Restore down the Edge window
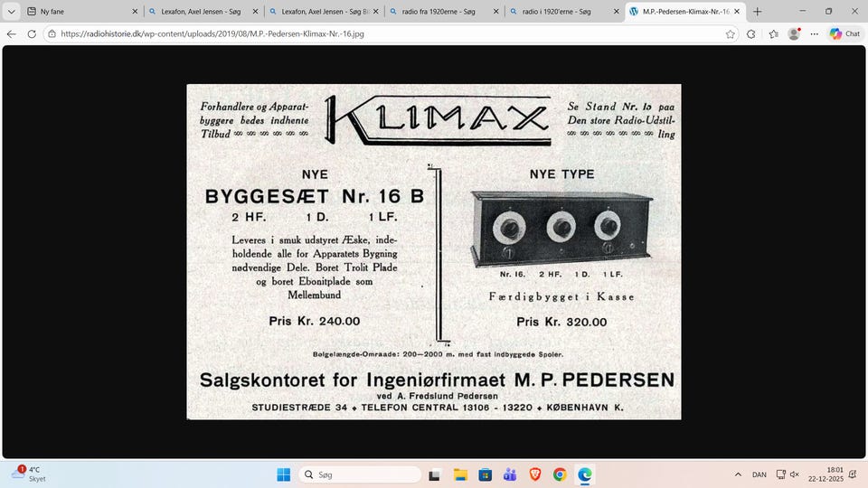 tap(829, 11)
